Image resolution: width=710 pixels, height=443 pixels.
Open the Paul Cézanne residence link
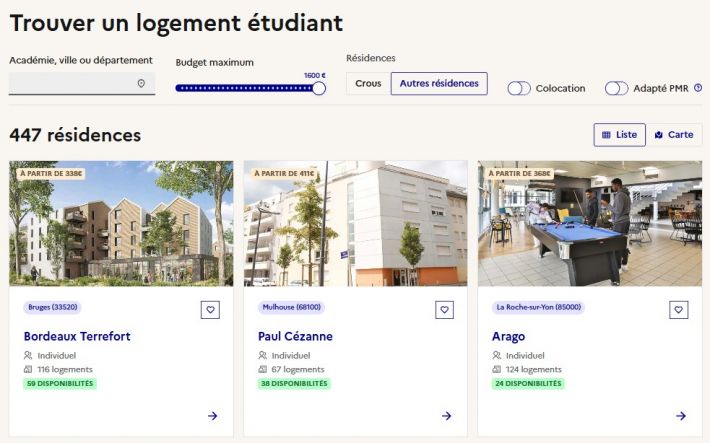pos(295,336)
